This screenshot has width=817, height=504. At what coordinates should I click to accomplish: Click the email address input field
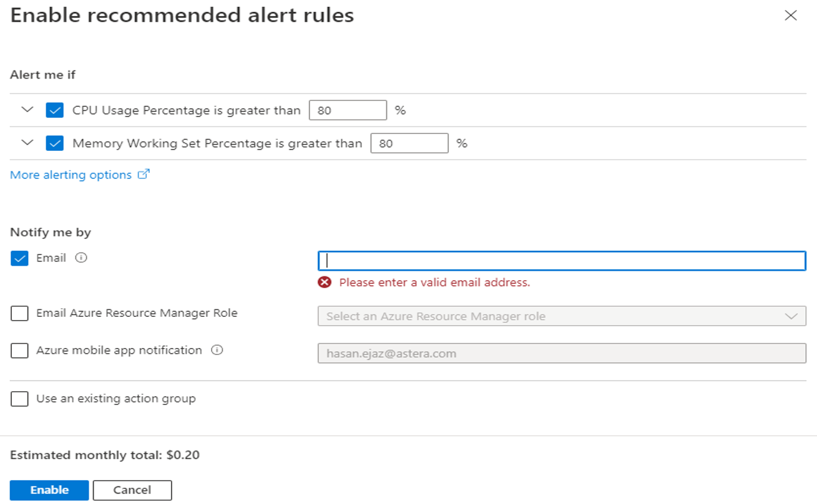point(562,261)
